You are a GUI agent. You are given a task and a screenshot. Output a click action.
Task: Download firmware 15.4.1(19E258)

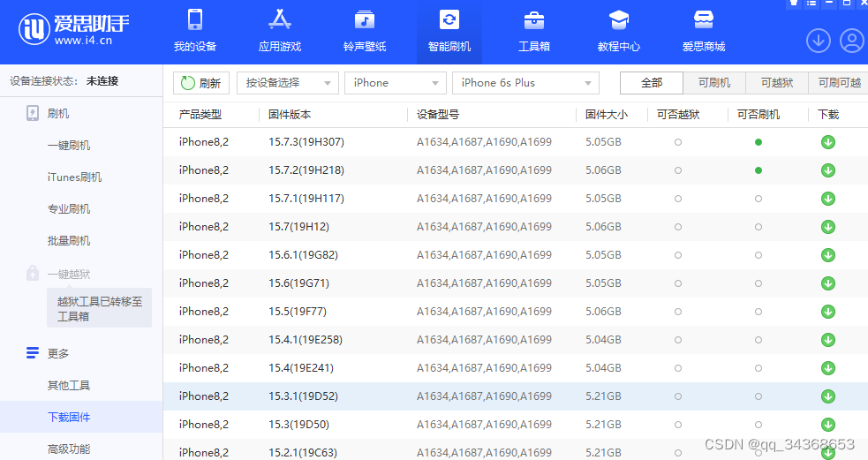(828, 340)
